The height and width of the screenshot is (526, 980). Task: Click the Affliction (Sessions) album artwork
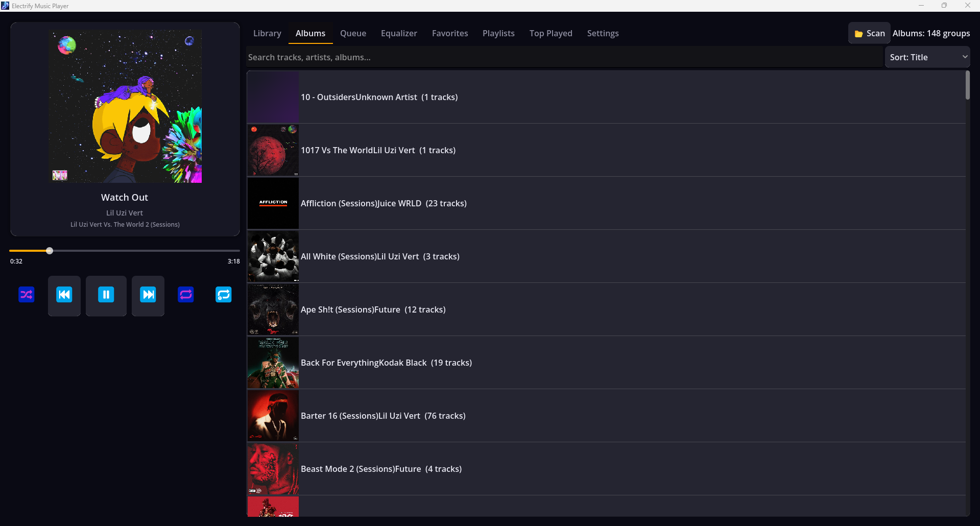tap(273, 203)
